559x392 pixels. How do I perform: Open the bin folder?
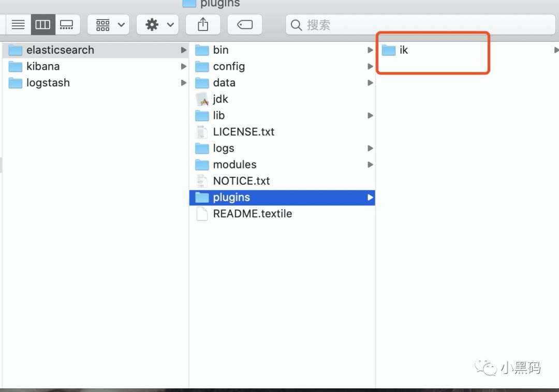[x=283, y=50]
